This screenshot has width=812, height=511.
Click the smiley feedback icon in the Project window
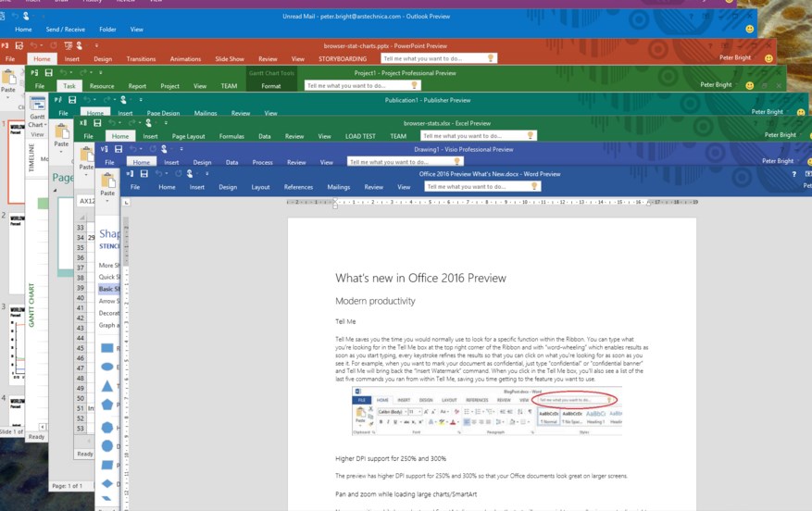(749, 85)
